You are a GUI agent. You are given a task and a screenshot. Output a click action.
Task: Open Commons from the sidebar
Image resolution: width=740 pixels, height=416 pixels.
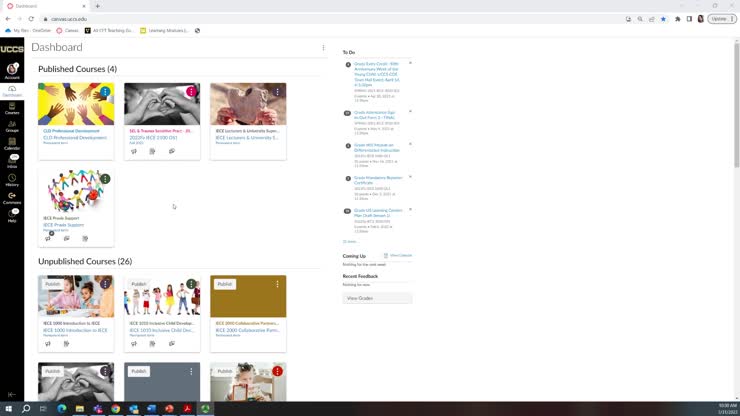12,198
